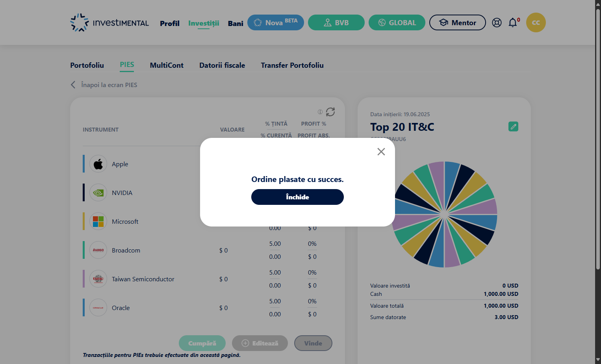Screen dimensions: 601x364
Task: Click the Valoare investită label
Action: click(x=390, y=286)
